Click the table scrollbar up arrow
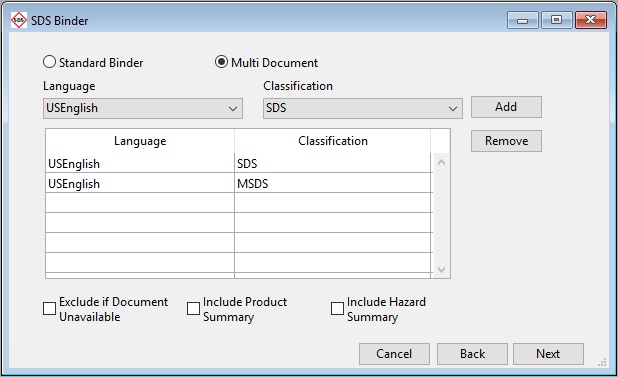This screenshot has width=618, height=377. [x=441, y=162]
